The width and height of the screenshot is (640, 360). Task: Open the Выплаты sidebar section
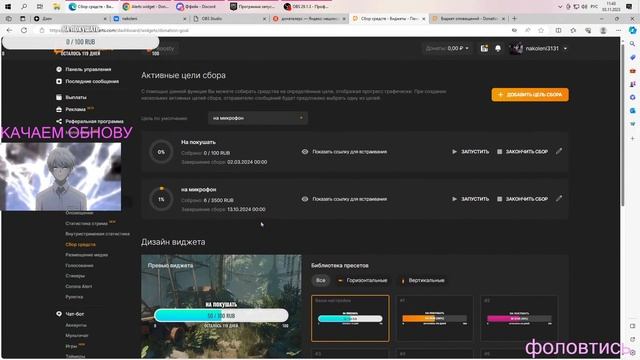76,98
